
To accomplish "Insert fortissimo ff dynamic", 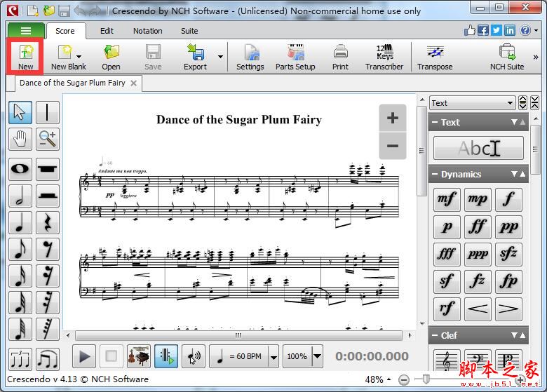I will 478,227.
